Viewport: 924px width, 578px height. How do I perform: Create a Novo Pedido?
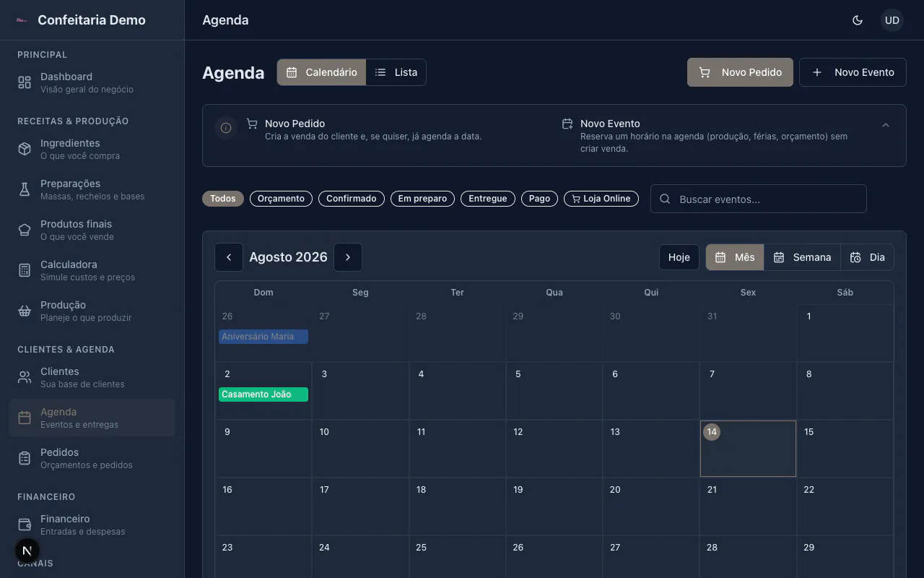point(740,72)
